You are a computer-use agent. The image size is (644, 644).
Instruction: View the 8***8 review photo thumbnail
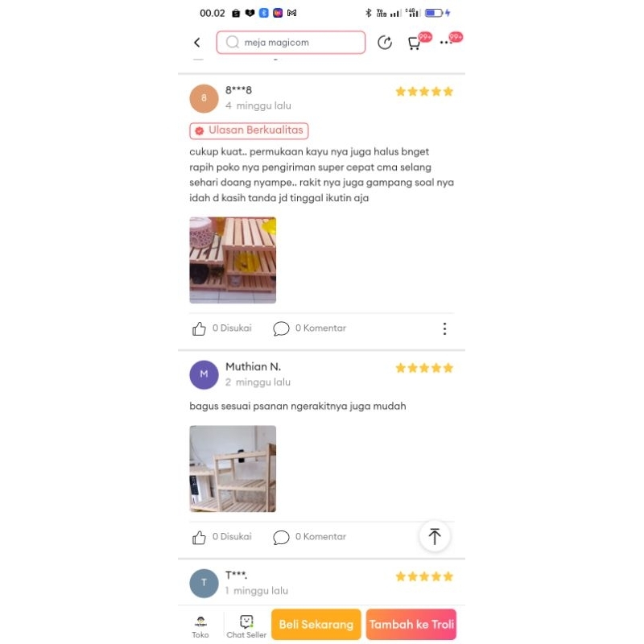[x=233, y=260]
